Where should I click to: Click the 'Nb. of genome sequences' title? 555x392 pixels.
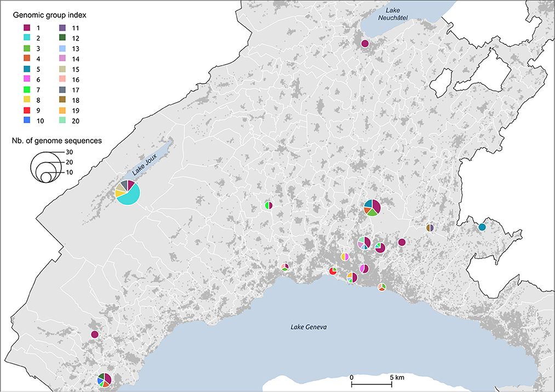[x=56, y=141]
